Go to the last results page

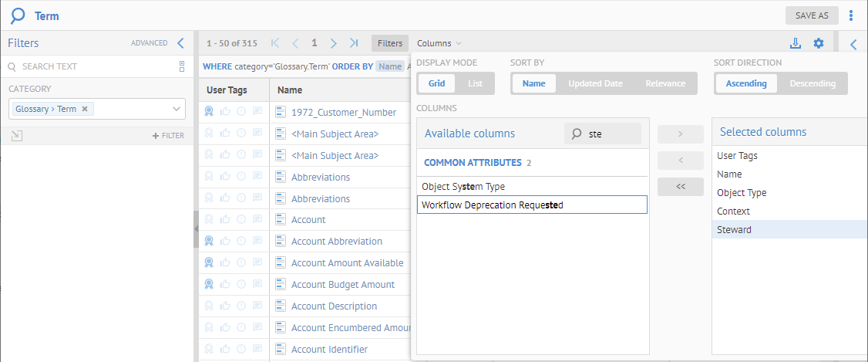click(x=354, y=44)
